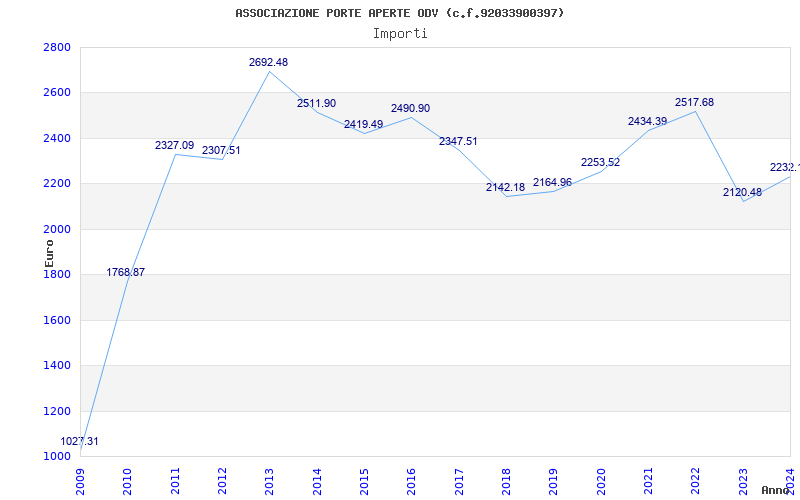The image size is (800, 500).
Task: Click the x-axis year label 2012
Action: (222, 482)
